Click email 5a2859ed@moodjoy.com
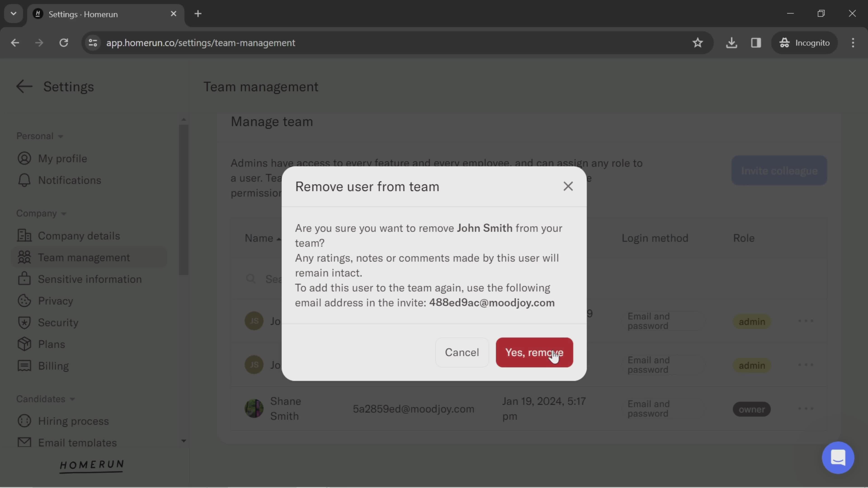Screen dimensions: 868x488 (413, 409)
